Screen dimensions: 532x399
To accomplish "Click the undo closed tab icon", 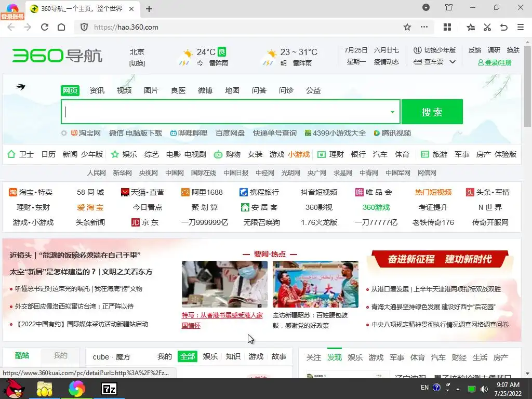I will point(504,27).
